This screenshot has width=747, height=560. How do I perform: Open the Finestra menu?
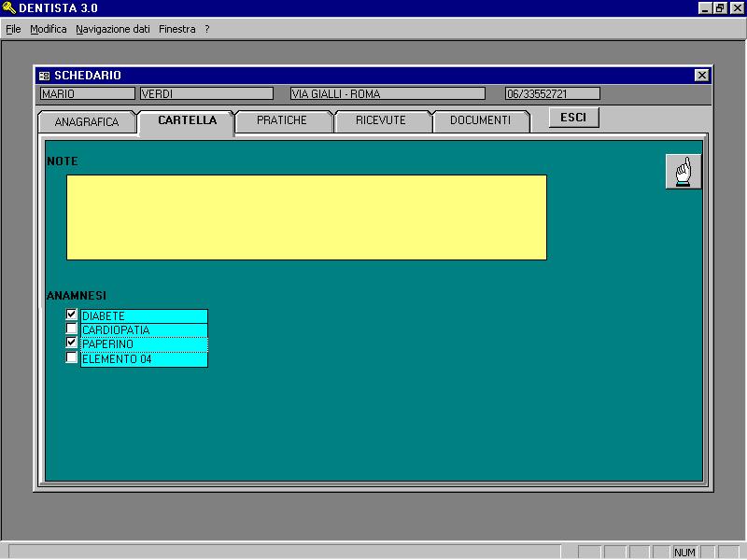(x=177, y=29)
